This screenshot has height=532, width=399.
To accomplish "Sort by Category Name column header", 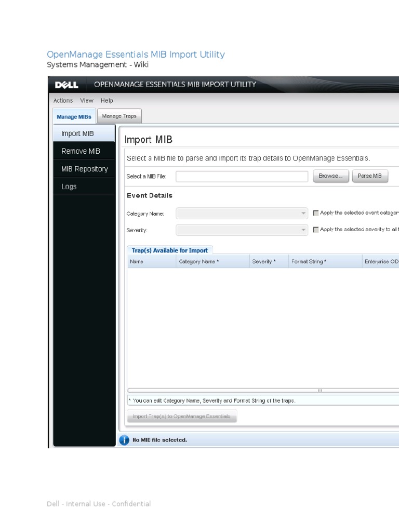I will [212, 262].
